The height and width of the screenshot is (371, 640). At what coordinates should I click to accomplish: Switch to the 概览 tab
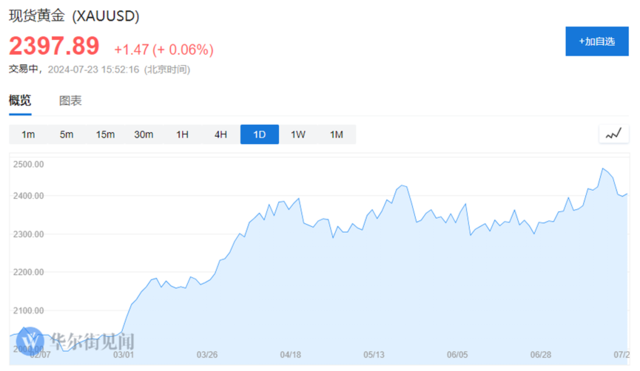pos(20,100)
